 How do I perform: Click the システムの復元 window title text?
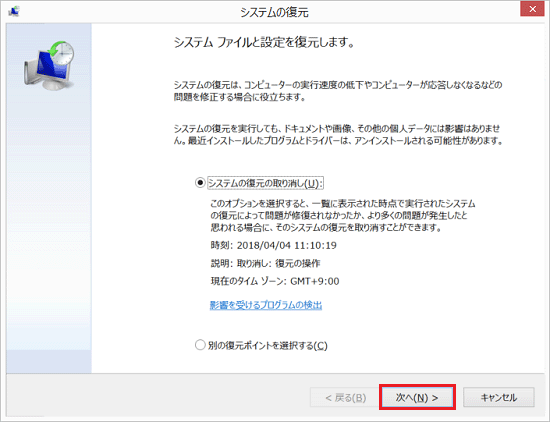pyautogui.click(x=274, y=12)
